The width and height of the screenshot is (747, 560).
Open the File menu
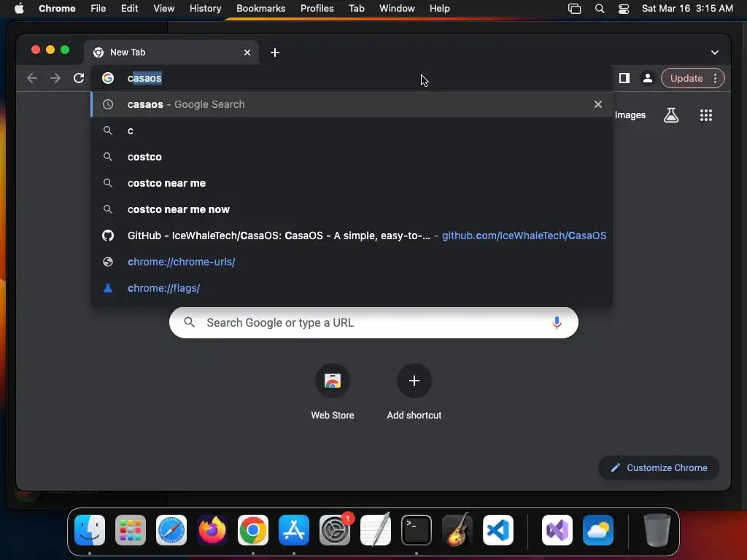click(98, 8)
